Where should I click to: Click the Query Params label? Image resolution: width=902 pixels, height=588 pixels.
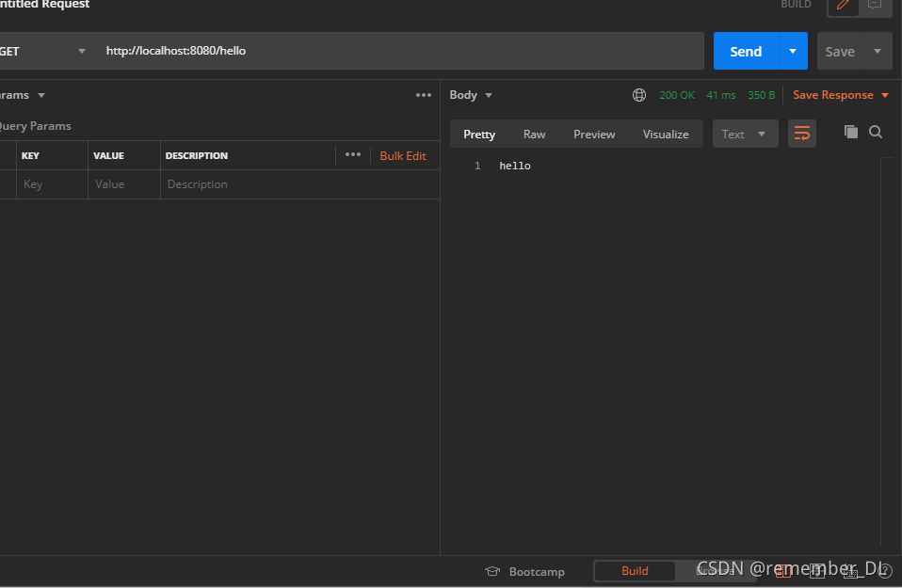click(35, 126)
